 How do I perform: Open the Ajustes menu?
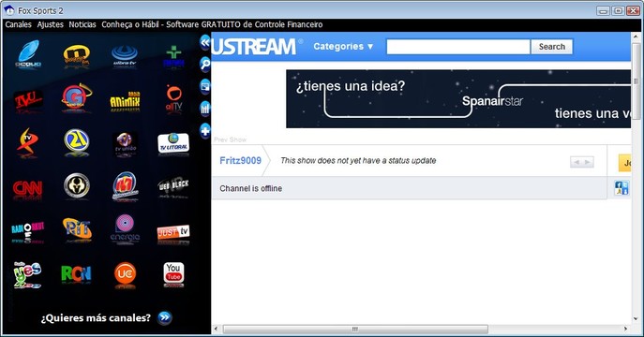click(x=50, y=24)
